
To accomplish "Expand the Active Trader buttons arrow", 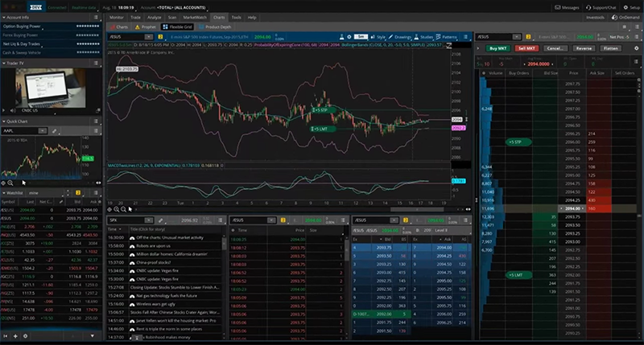I will (478, 48).
